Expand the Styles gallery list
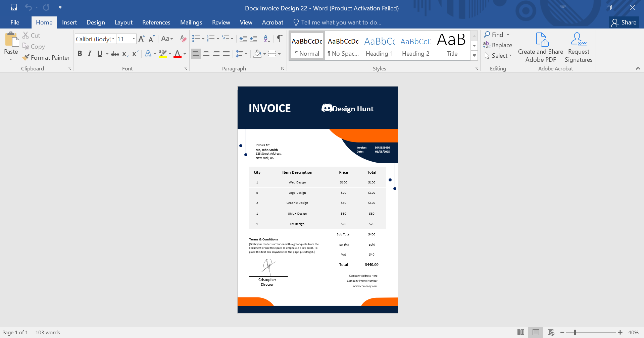This screenshot has height=338, width=644. point(474,56)
